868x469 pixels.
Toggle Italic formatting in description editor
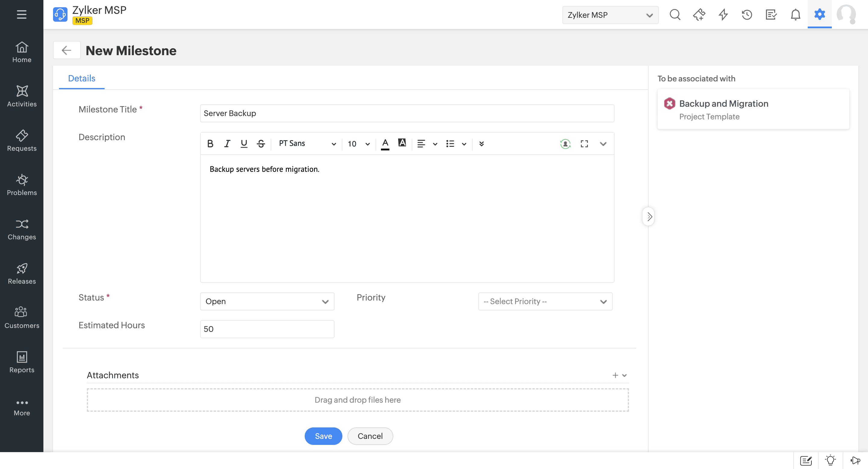pos(227,144)
